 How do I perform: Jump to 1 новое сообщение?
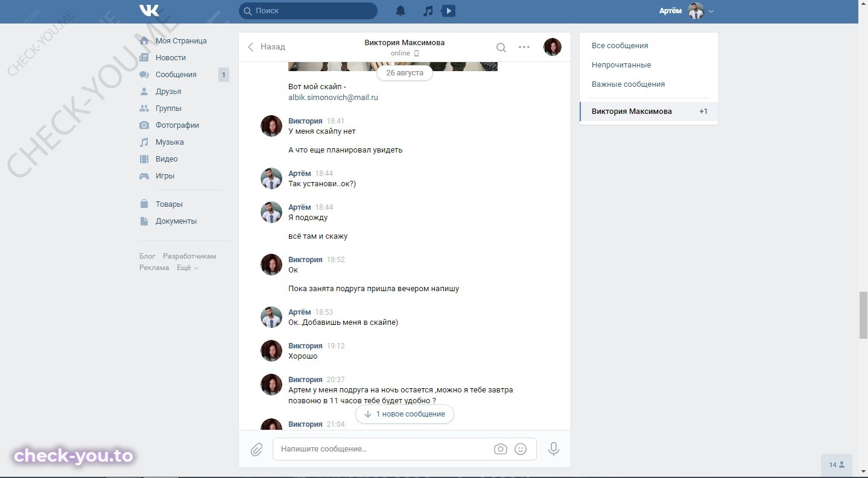click(405, 414)
